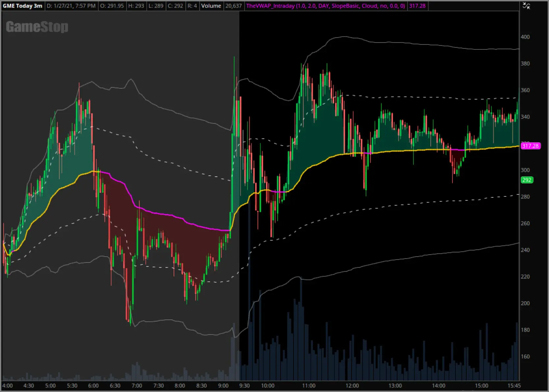
Task: Click the 4:00 time axis label
Action: click(x=8, y=385)
